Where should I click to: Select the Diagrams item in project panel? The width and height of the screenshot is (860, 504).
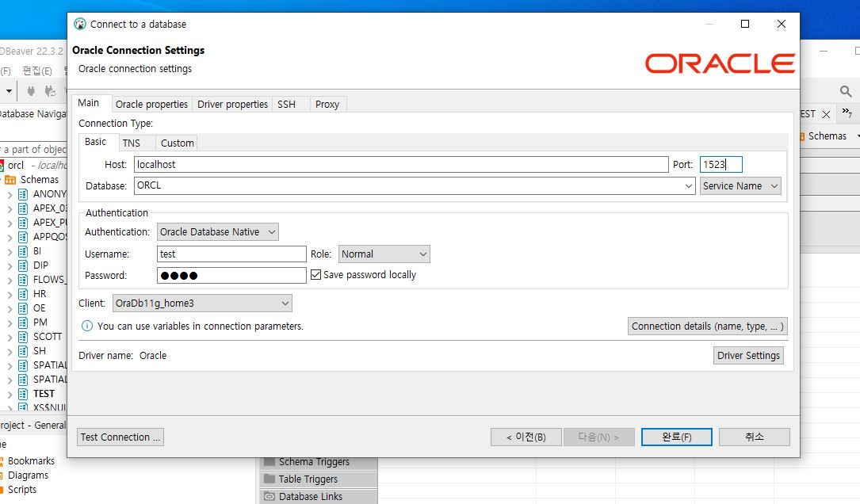point(28,475)
